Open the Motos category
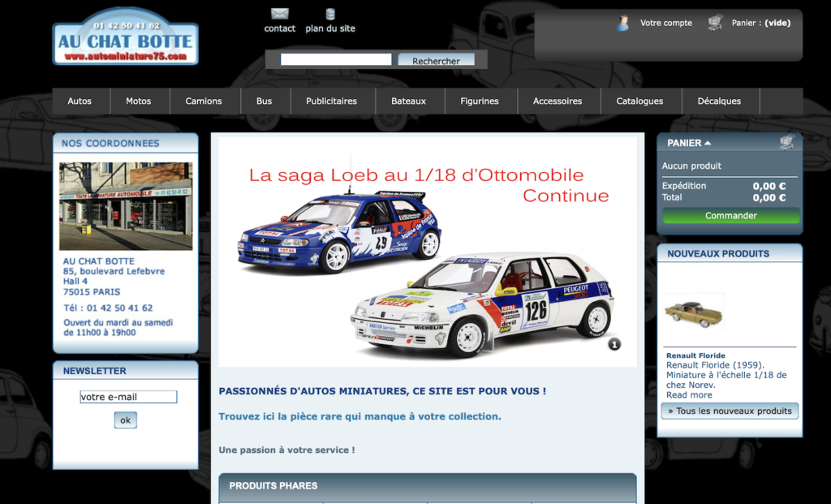831x504 pixels. coord(139,101)
